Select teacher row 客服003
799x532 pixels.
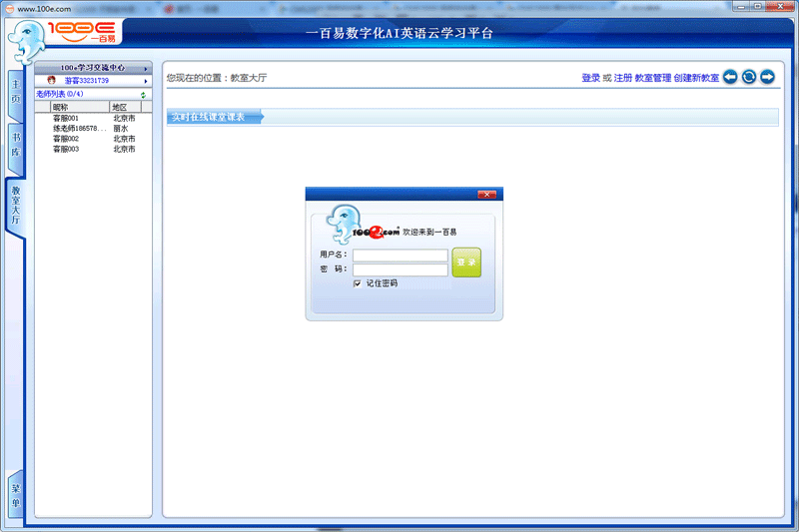(93, 149)
